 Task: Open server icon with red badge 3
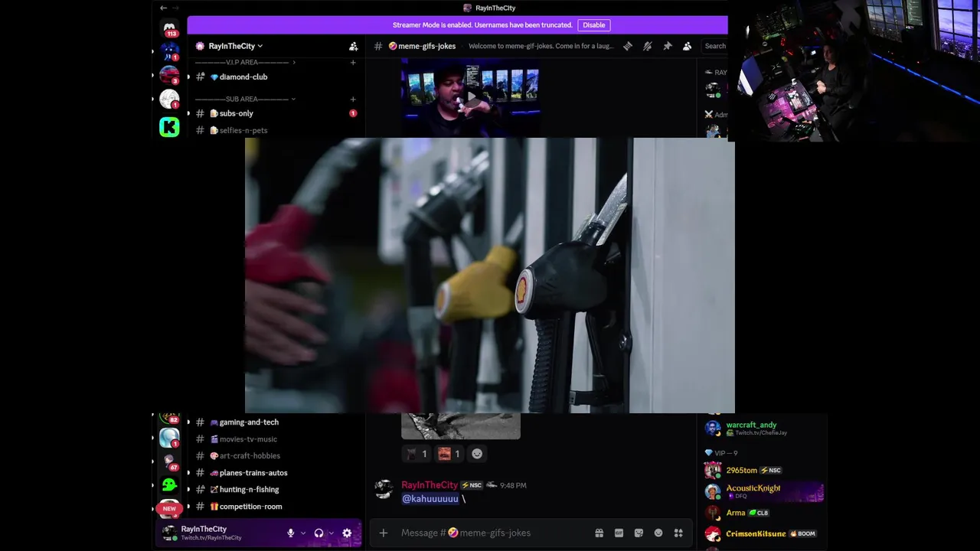pos(169,75)
